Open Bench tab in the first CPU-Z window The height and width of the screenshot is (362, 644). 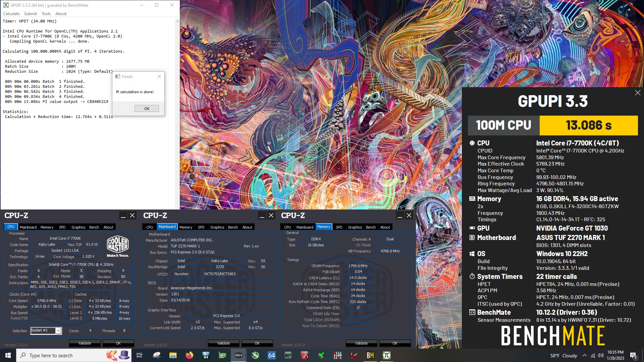(x=94, y=227)
